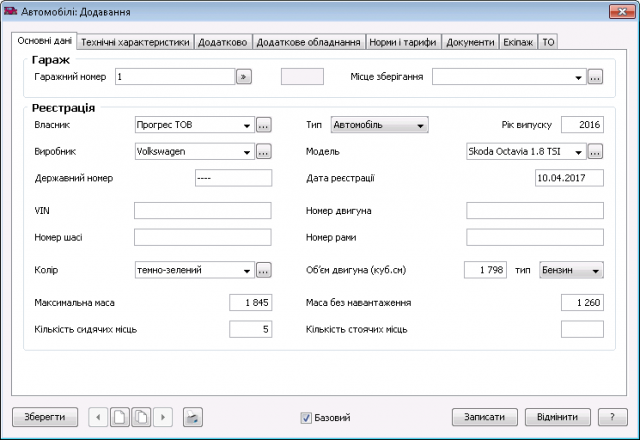Click the copy document icon

click(x=141, y=416)
